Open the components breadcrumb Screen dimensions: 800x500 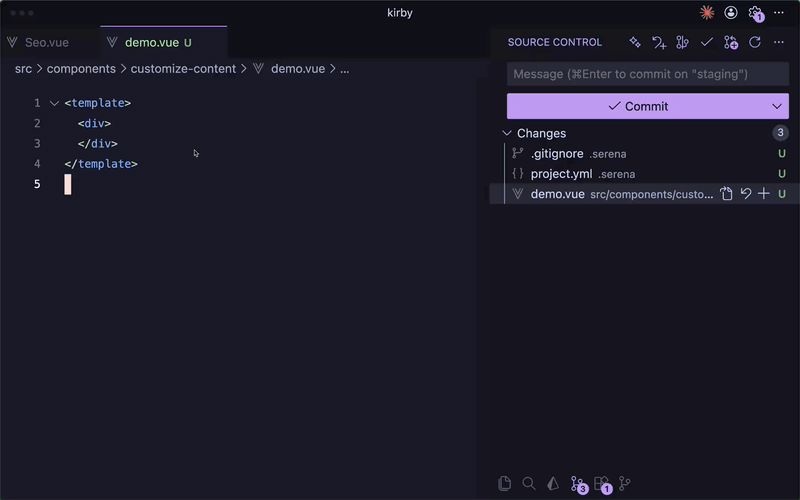(81, 69)
